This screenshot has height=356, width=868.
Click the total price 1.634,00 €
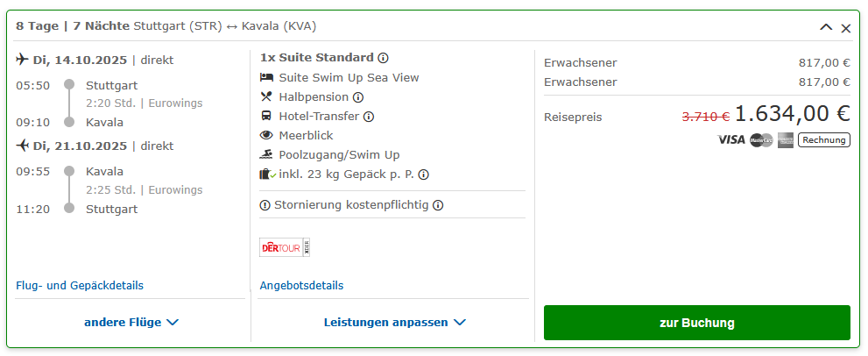pos(792,114)
